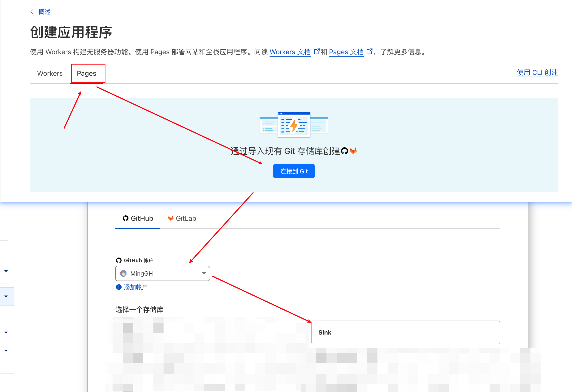Screen dimensions: 572x392
Task: Select the Pages tab
Action: [86, 73]
